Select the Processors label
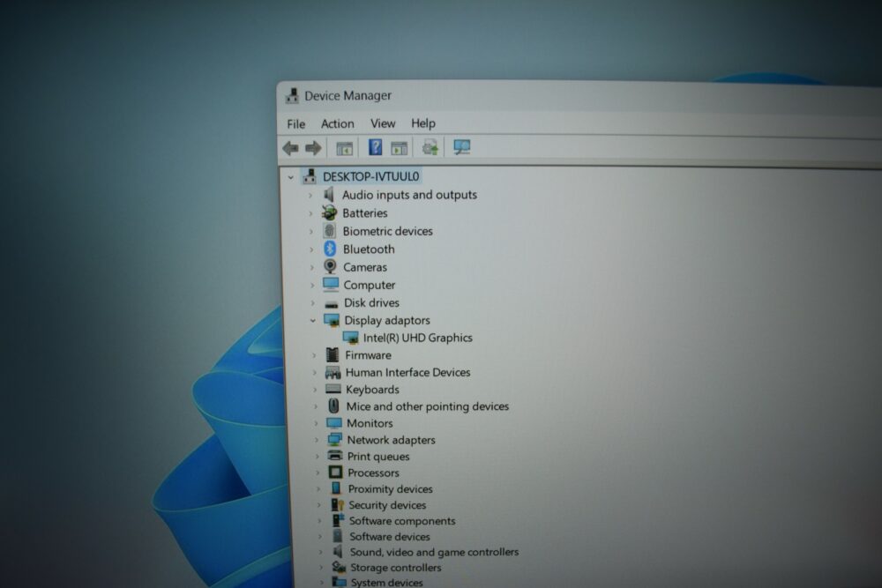 (373, 473)
